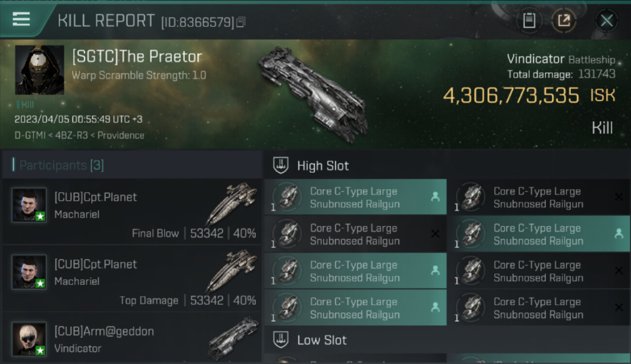This screenshot has height=364, width=631.
Task: Open the hamburger menu
Action: 21,19
